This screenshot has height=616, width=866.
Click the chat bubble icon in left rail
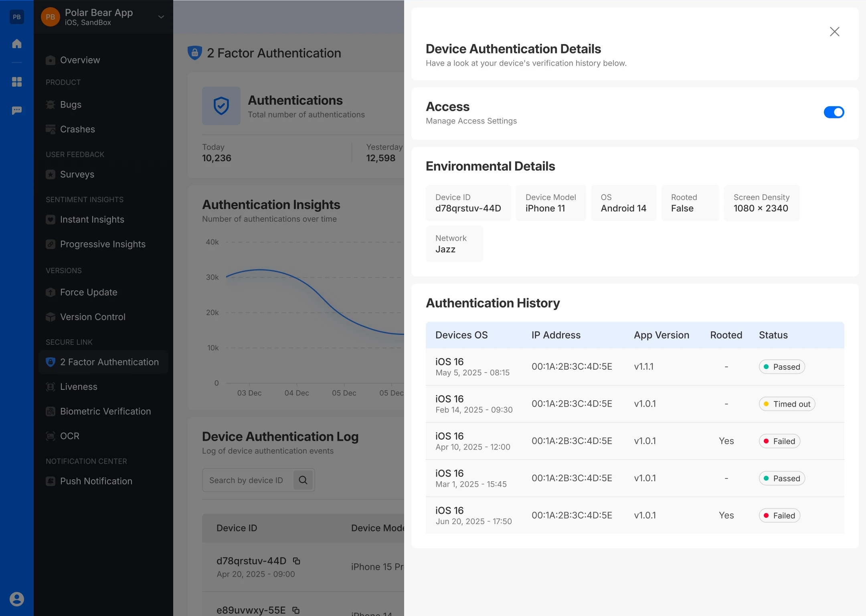coord(17,110)
